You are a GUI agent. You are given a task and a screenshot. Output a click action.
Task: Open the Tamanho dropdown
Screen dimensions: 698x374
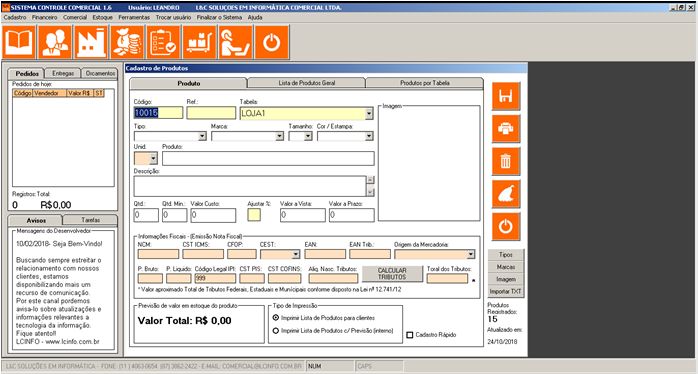pyautogui.click(x=308, y=136)
